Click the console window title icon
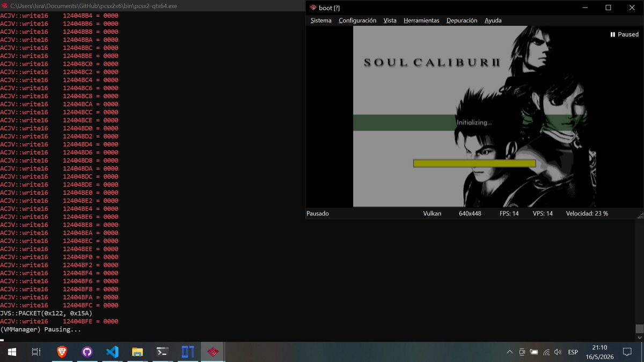 (4, 6)
